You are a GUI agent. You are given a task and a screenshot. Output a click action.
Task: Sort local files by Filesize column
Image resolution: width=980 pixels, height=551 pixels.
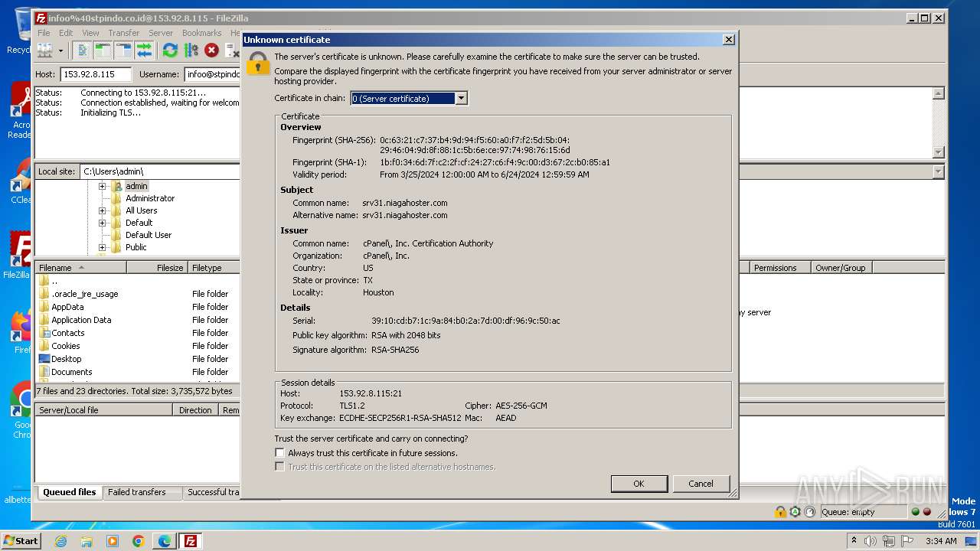coord(157,268)
